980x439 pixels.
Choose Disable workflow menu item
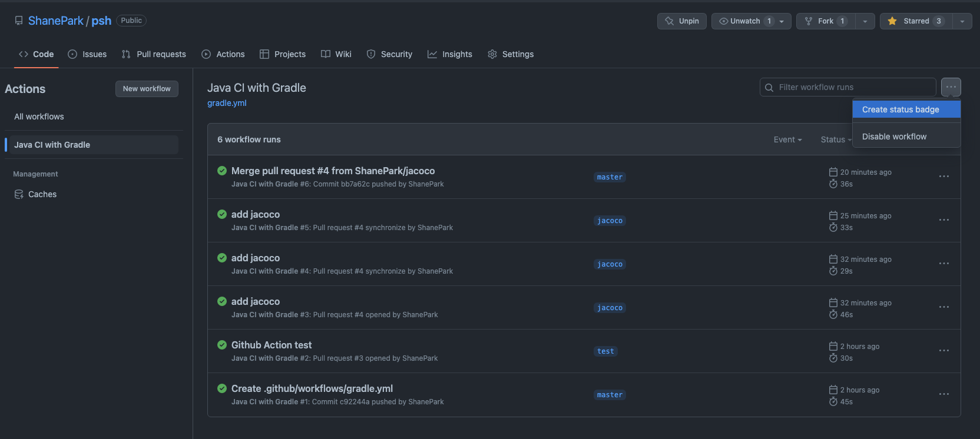coord(906,137)
